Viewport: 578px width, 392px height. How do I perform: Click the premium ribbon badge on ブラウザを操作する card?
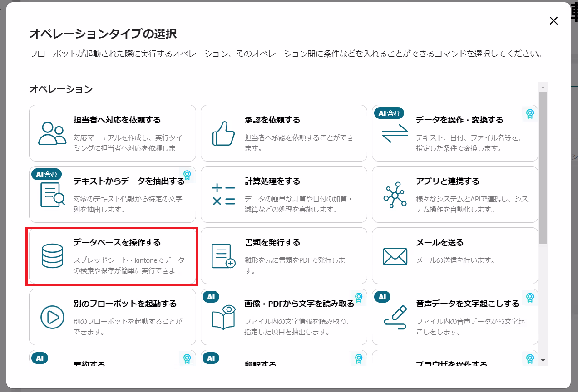tap(529, 359)
